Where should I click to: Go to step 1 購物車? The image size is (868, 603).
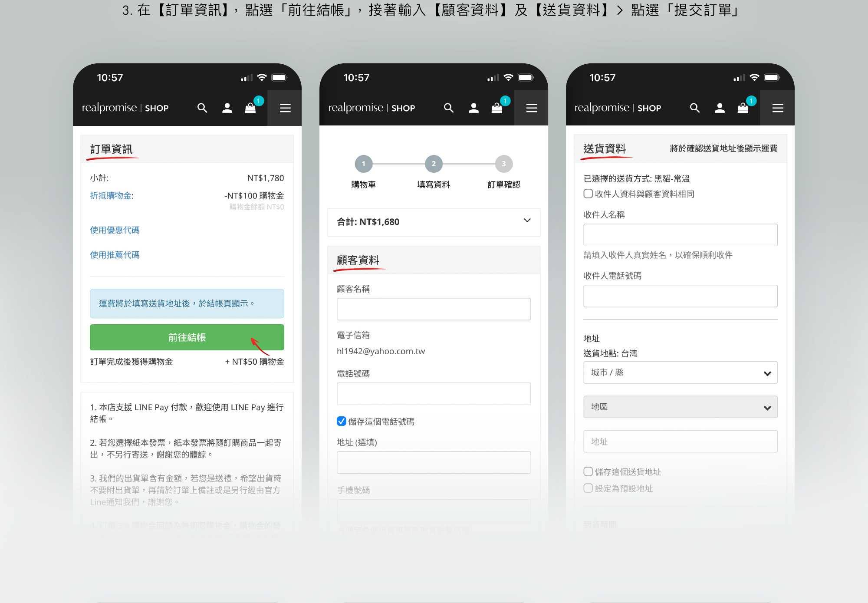click(363, 164)
